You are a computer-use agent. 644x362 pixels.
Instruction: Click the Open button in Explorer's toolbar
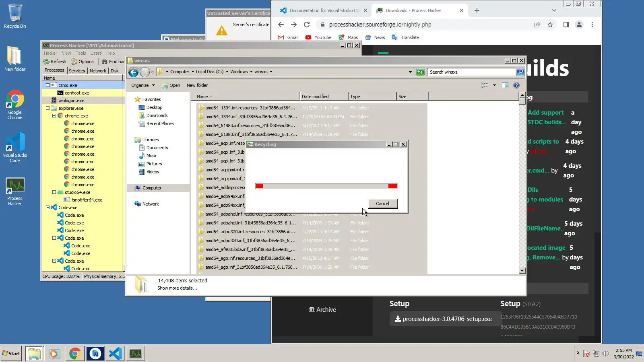point(171,85)
